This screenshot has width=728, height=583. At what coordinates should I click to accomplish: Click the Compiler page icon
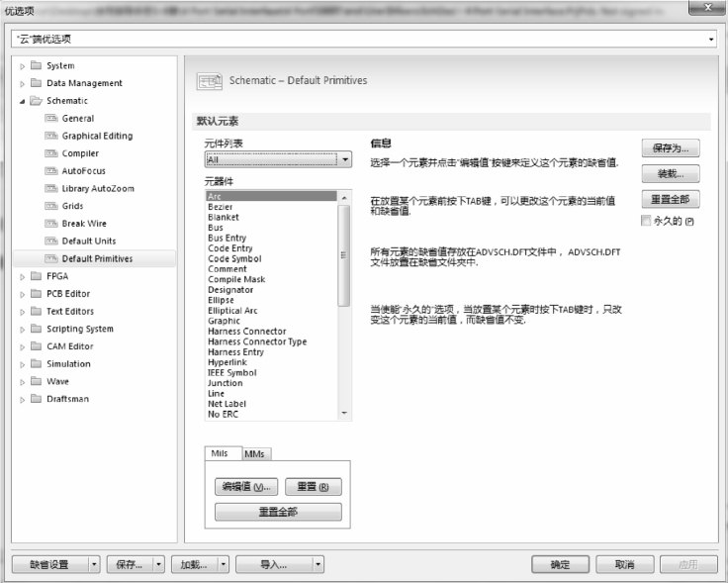(x=52, y=154)
